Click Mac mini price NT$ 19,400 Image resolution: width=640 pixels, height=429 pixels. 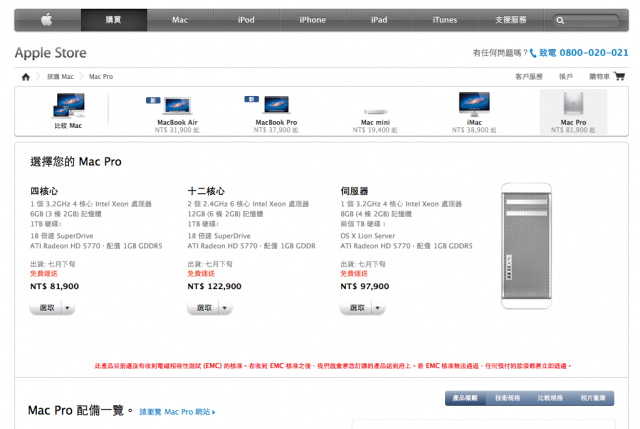[375, 130]
